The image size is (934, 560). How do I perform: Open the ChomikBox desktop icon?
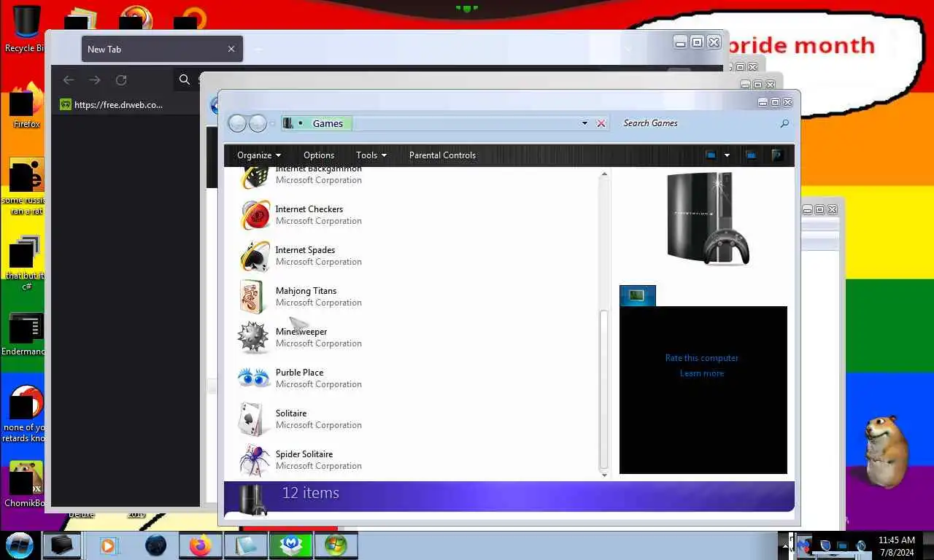(25, 484)
